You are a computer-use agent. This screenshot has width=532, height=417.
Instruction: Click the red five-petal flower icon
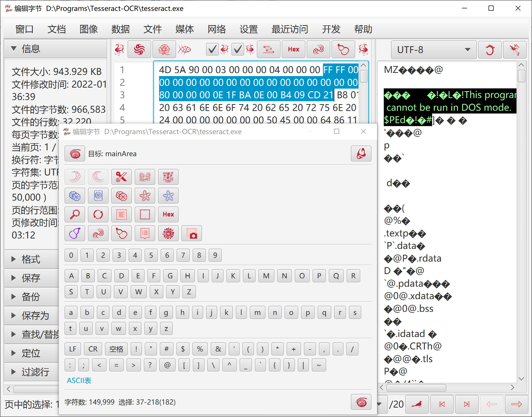(145, 196)
